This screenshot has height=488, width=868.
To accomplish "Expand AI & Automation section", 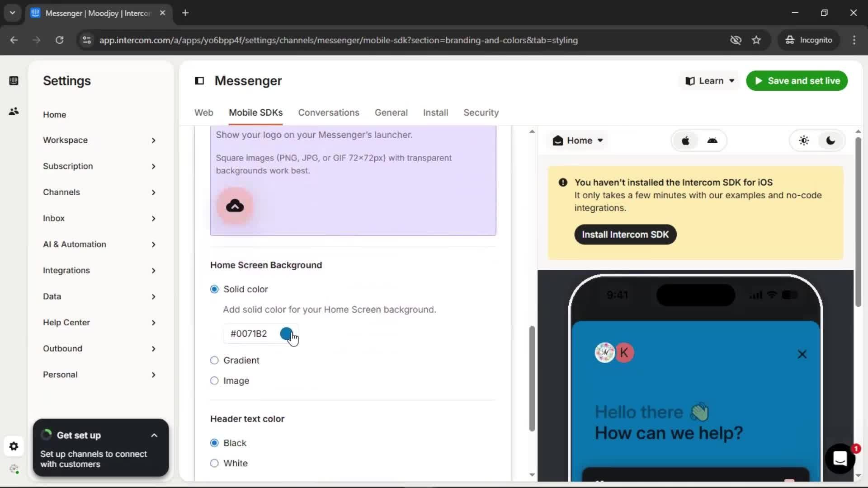I will tap(100, 244).
